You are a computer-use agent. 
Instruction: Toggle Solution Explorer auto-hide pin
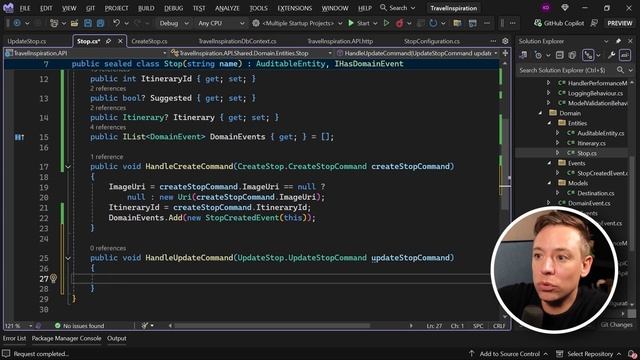coord(618,41)
